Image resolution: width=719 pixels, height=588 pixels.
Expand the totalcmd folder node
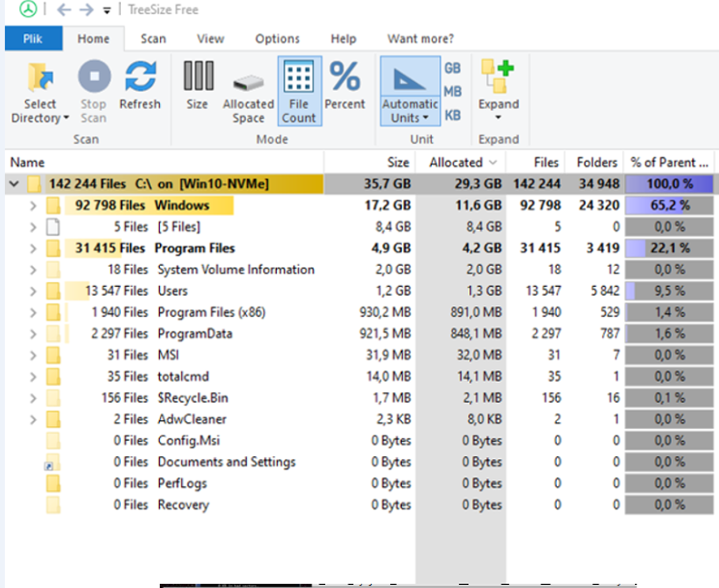(33, 377)
